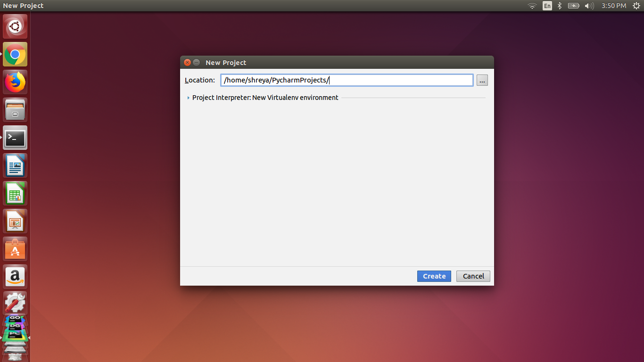Cancel the New Project dialog

pyautogui.click(x=473, y=276)
